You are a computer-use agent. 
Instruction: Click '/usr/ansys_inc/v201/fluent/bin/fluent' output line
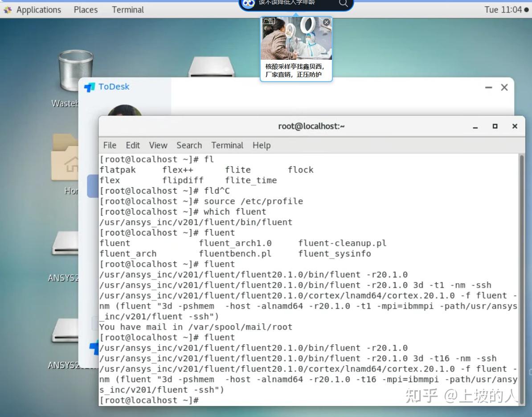pyautogui.click(x=196, y=223)
